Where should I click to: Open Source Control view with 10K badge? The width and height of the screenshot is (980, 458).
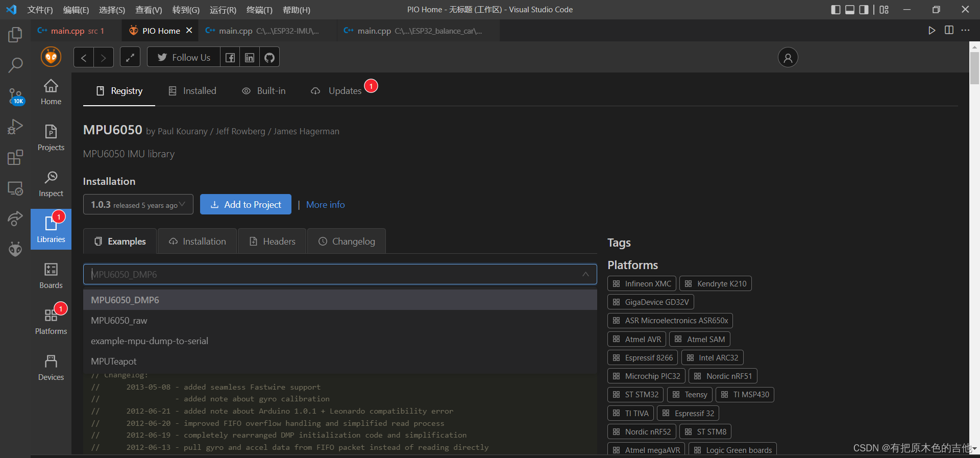coord(15,96)
